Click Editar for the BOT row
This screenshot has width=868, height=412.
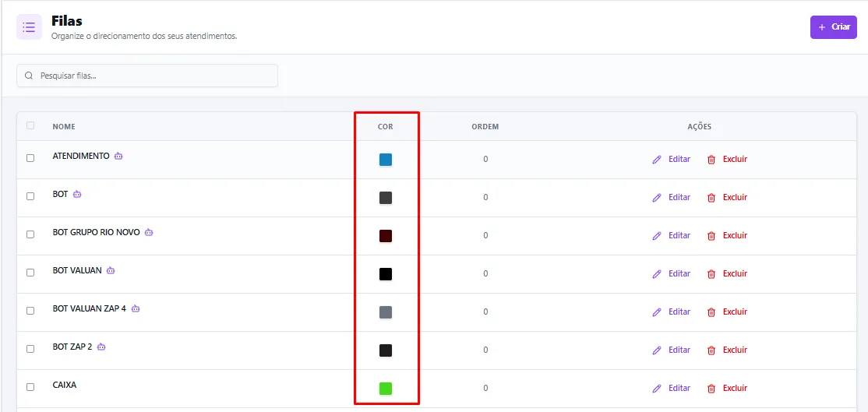tap(671, 197)
